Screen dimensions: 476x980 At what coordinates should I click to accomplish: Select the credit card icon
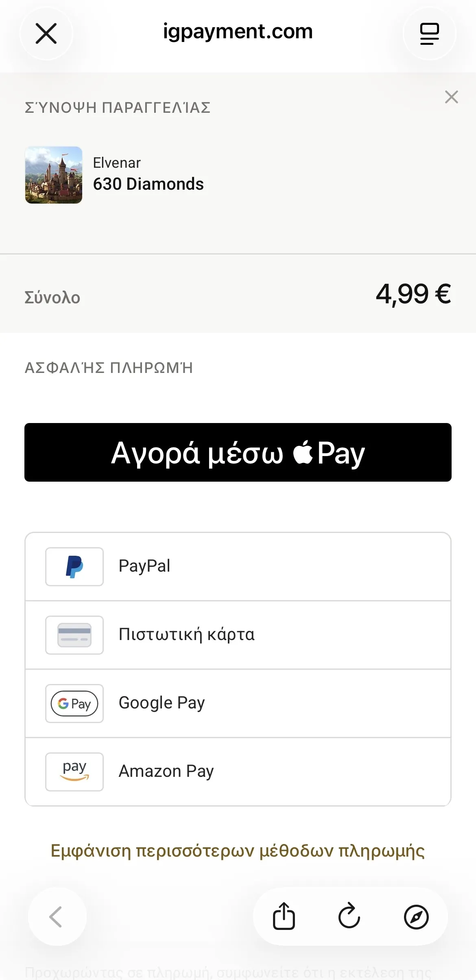click(x=74, y=635)
